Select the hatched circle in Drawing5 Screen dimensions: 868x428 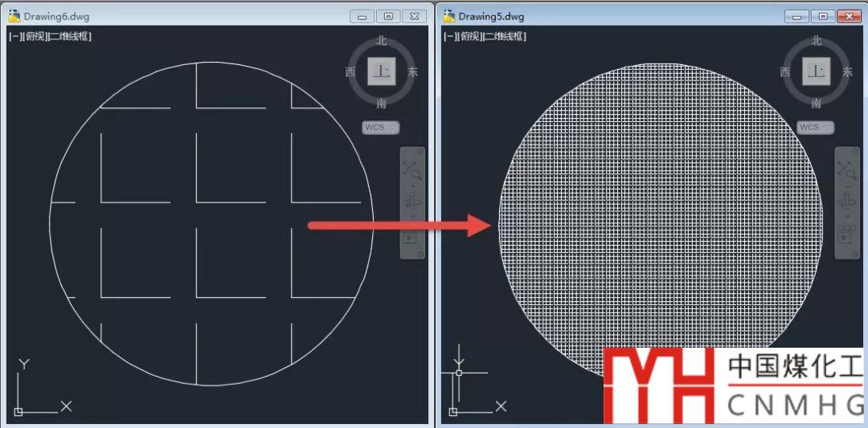pyautogui.click(x=661, y=224)
